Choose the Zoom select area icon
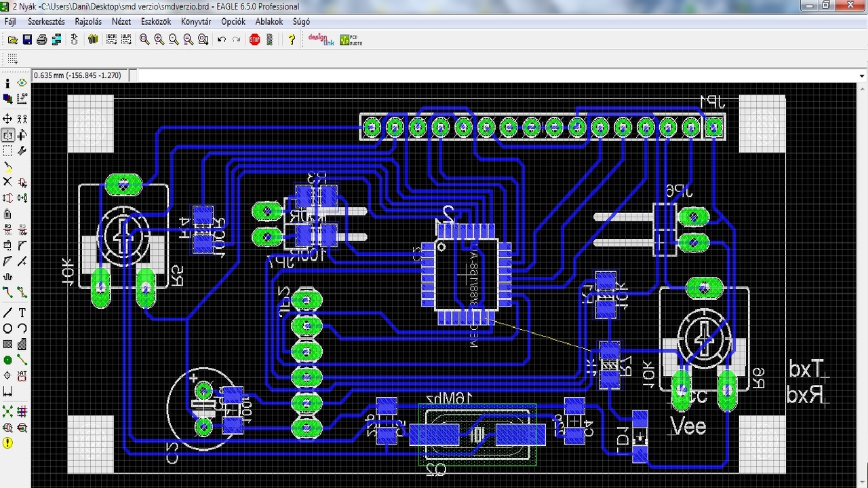 203,40
